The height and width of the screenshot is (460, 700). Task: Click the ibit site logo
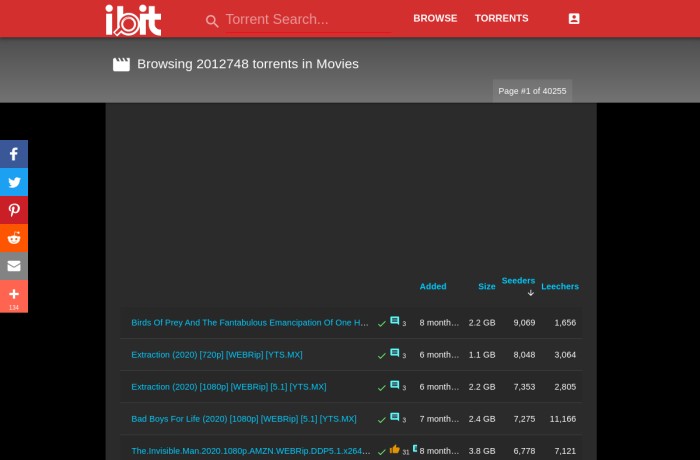pyautogui.click(x=133, y=20)
